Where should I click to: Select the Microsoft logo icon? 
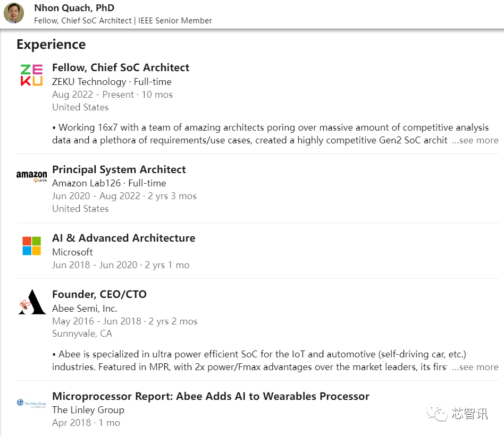point(31,246)
